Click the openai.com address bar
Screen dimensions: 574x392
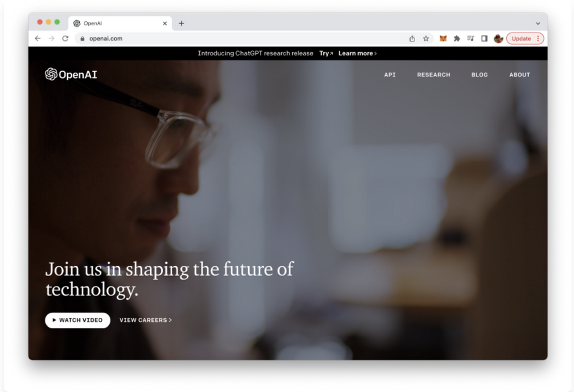242,38
